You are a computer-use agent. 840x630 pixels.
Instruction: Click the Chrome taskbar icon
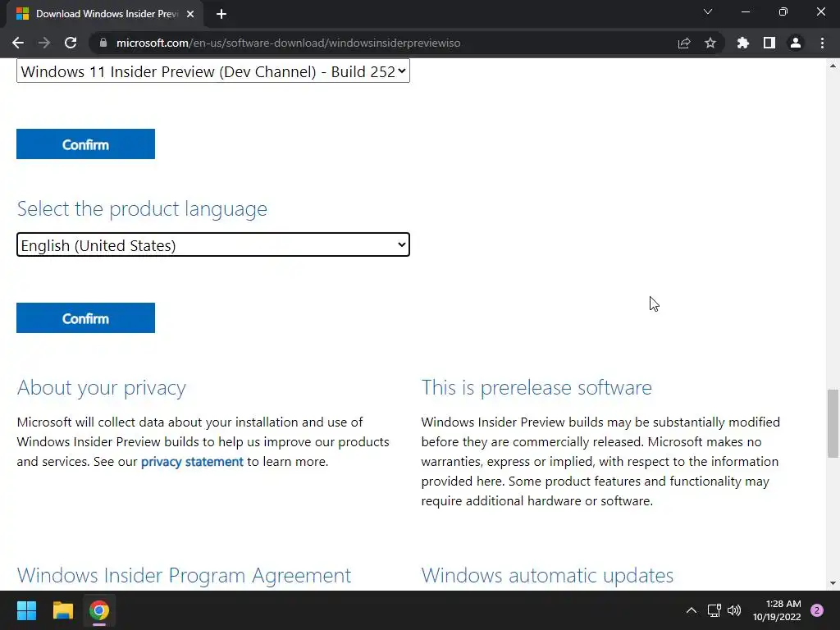coord(99,610)
